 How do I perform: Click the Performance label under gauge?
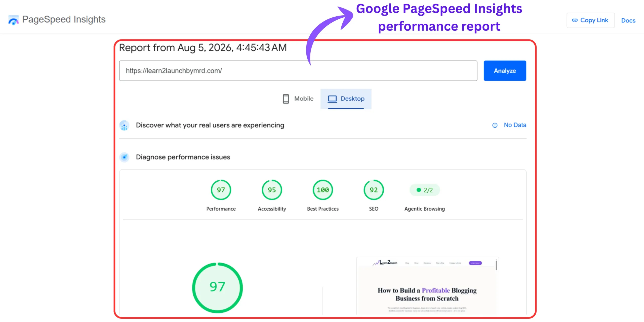(221, 209)
